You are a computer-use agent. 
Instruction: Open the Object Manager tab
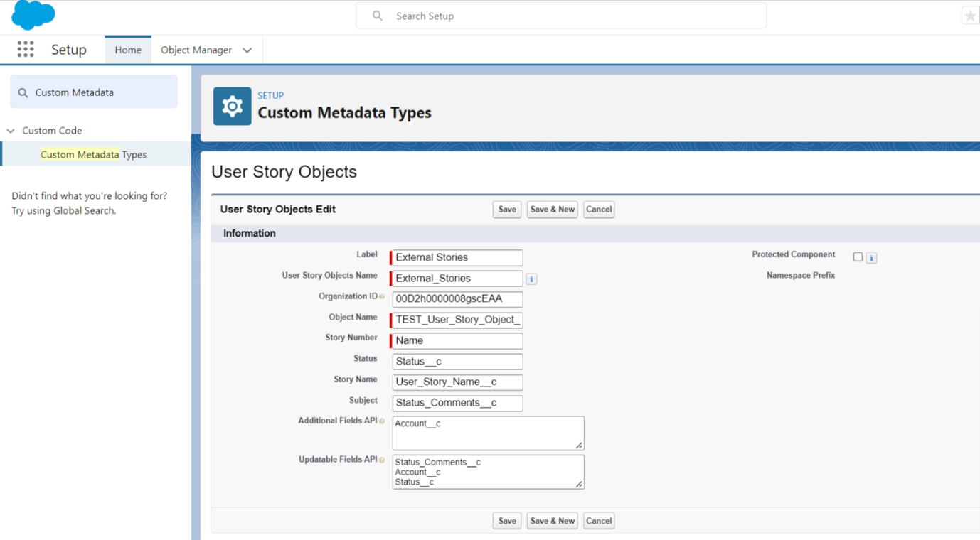[196, 50]
